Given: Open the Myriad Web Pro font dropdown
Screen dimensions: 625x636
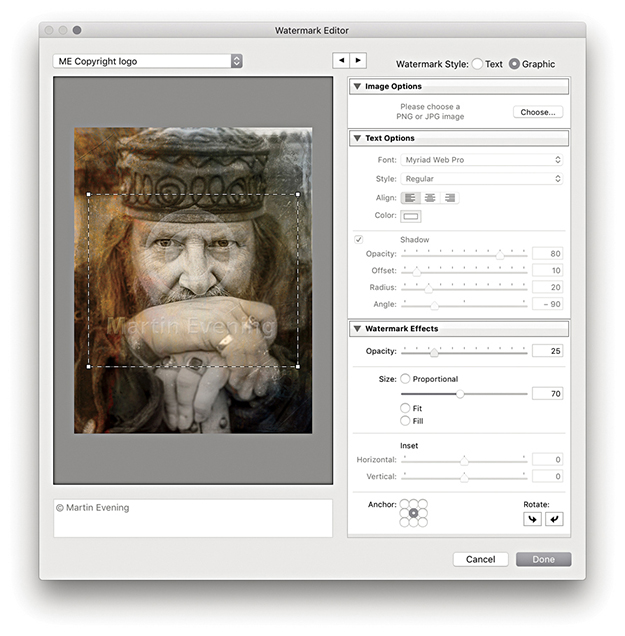Looking at the screenshot, I should tap(482, 160).
